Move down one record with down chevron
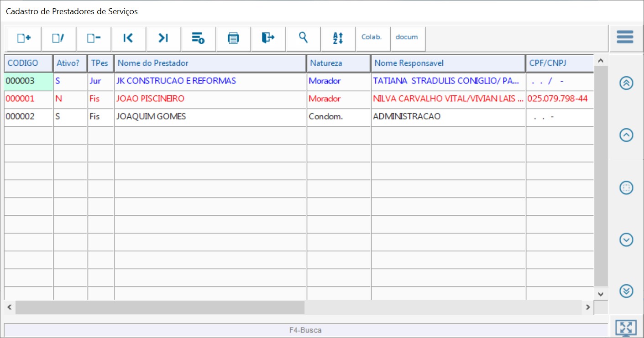The height and width of the screenshot is (338, 644). (626, 239)
